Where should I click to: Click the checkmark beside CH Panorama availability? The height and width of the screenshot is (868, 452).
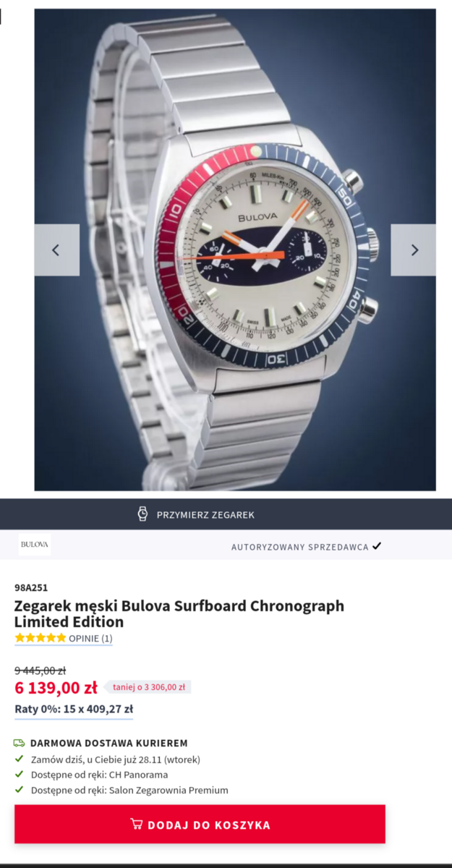20,775
